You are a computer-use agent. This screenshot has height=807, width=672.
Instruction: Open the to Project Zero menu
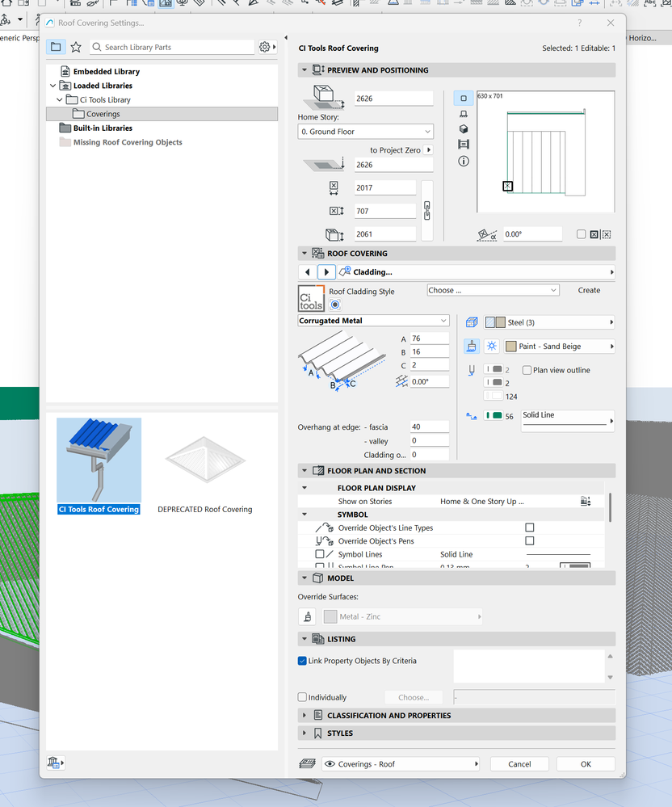pyautogui.click(x=428, y=149)
